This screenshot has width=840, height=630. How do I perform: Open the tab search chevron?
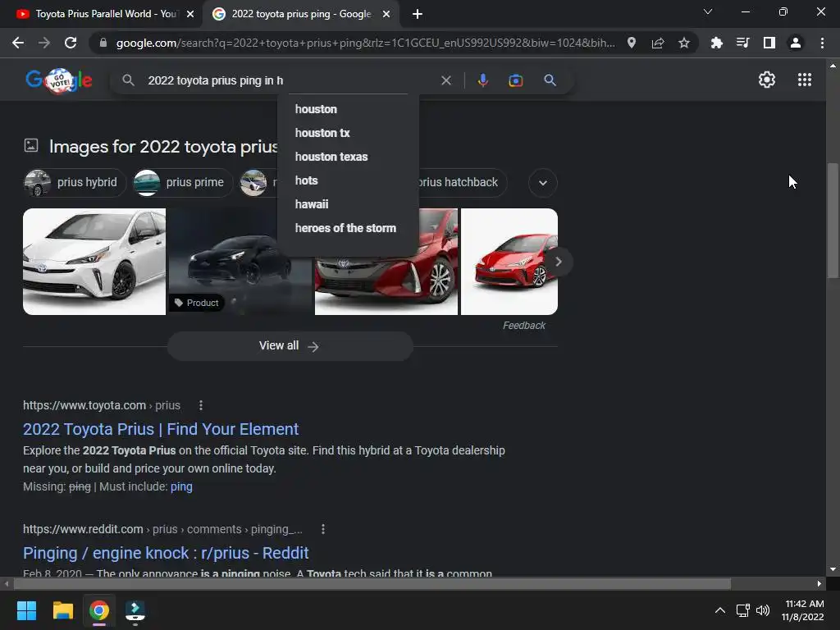(708, 11)
